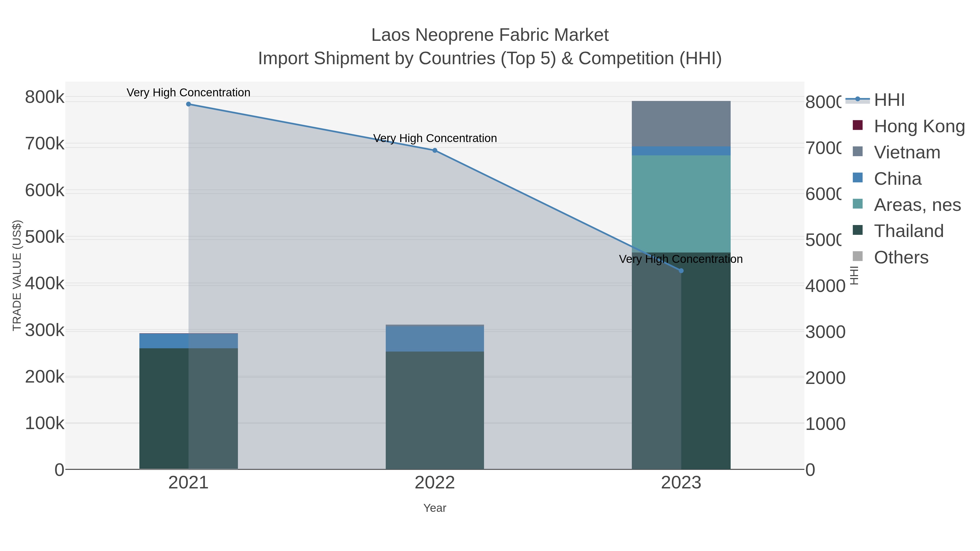The image size is (980, 551).
Task: Click China bar segment for 2022
Action: coord(435,339)
